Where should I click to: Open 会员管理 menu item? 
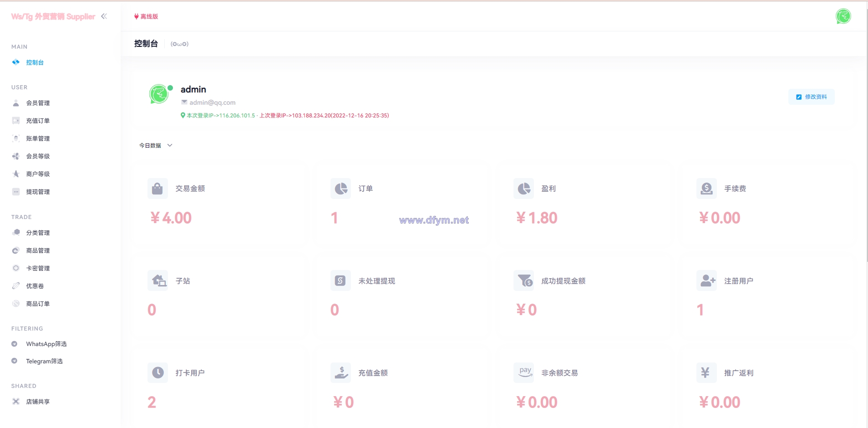click(x=38, y=103)
